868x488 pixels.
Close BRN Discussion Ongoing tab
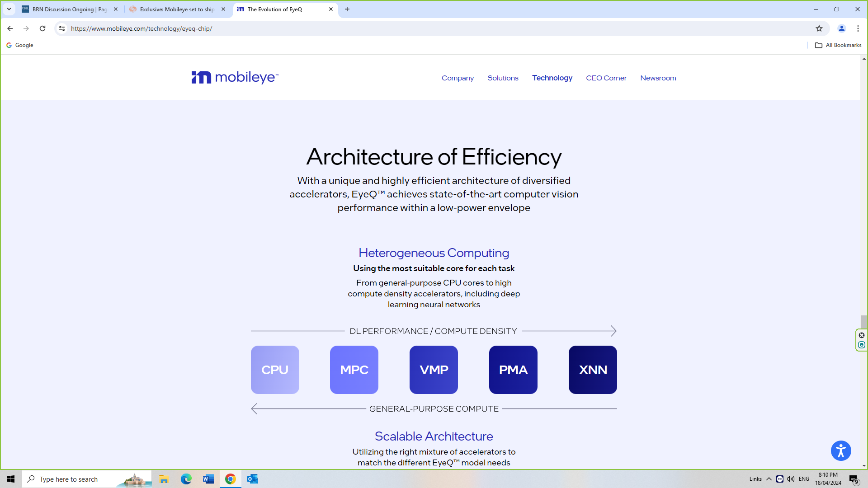pos(116,9)
